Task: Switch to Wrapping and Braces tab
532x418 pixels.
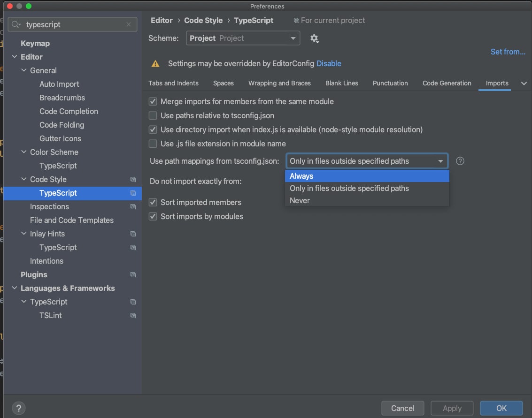Action: [x=279, y=83]
